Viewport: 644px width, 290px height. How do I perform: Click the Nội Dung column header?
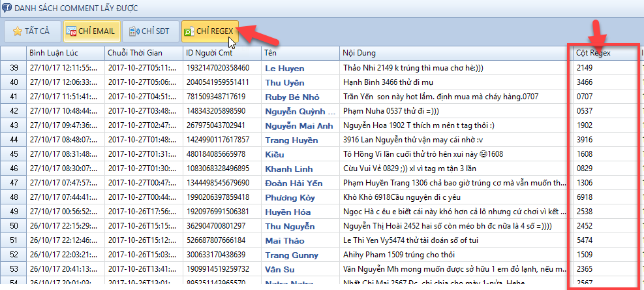[456, 53]
